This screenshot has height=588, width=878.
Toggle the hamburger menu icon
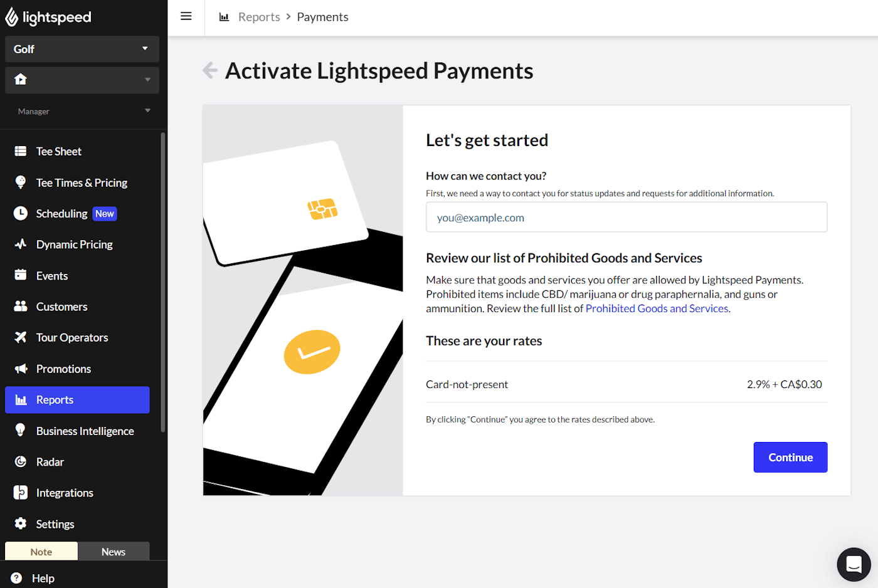186,16
